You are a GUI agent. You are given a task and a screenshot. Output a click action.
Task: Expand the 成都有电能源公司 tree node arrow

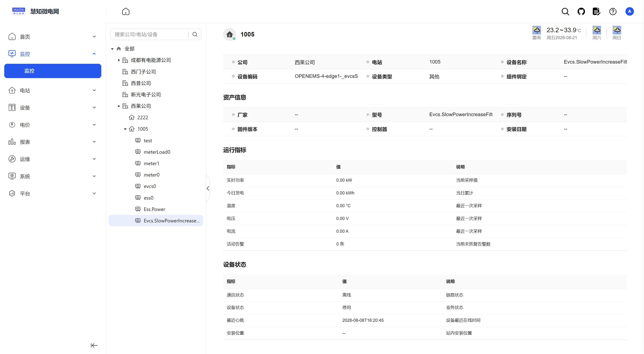(119, 60)
